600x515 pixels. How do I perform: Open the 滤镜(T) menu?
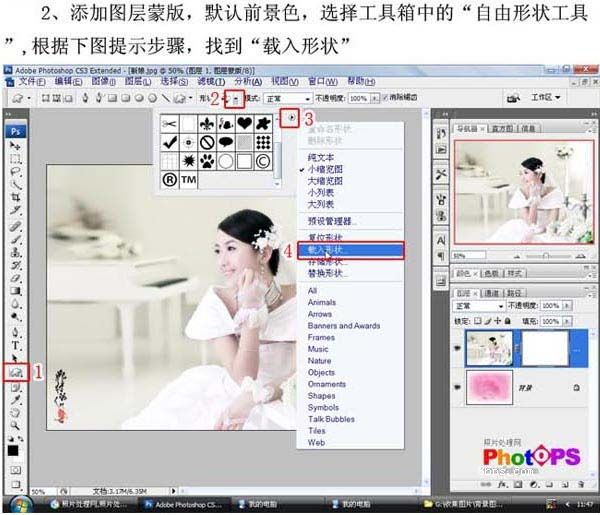click(x=211, y=81)
